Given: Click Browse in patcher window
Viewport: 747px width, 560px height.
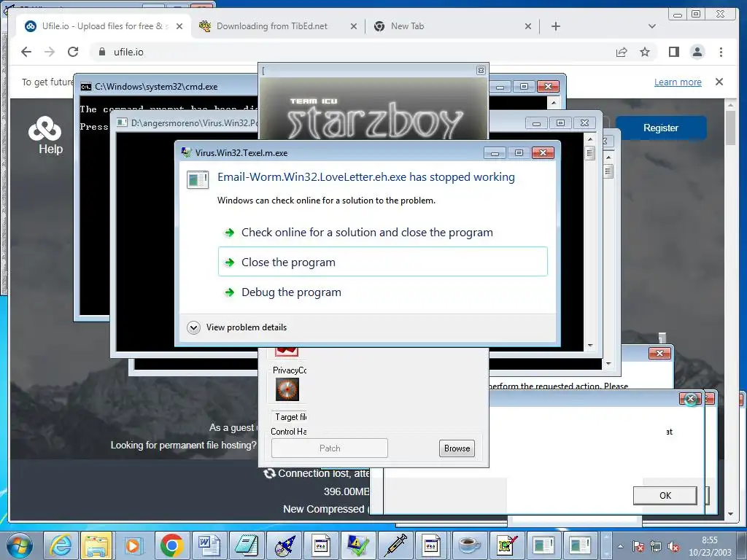Looking at the screenshot, I should (x=457, y=448).
